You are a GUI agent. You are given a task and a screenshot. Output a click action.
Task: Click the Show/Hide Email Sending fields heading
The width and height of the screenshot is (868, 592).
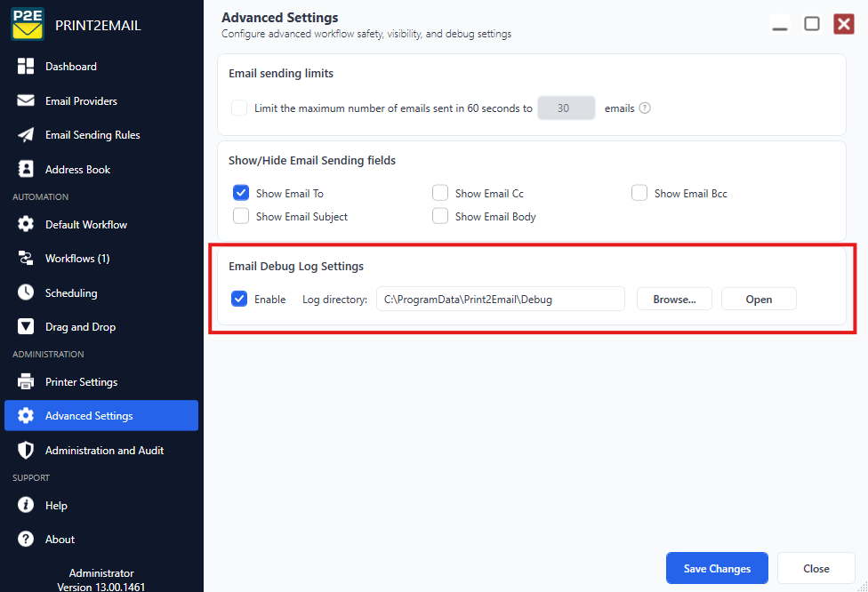point(312,161)
